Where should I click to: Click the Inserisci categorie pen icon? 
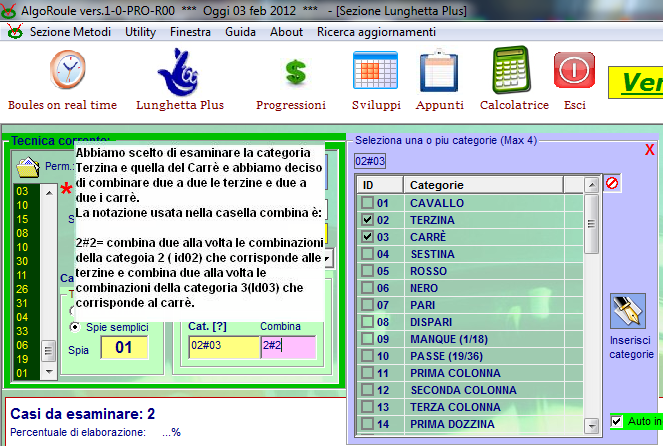click(x=627, y=311)
